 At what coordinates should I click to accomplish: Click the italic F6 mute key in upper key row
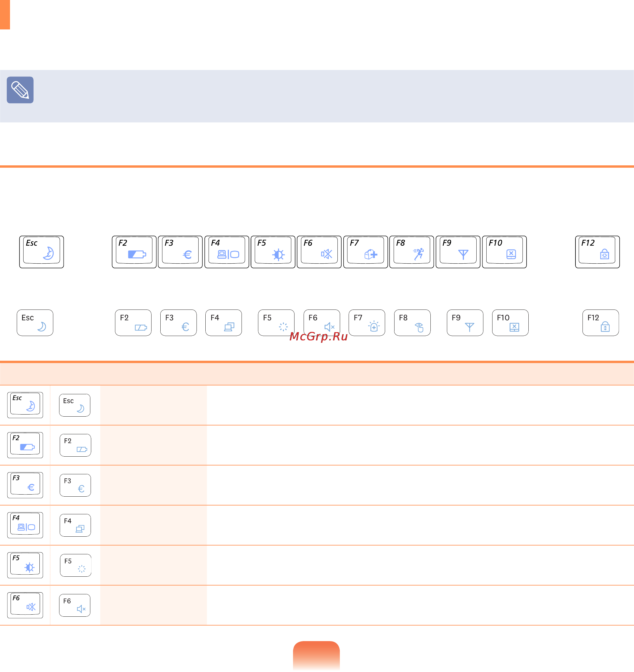319,252
